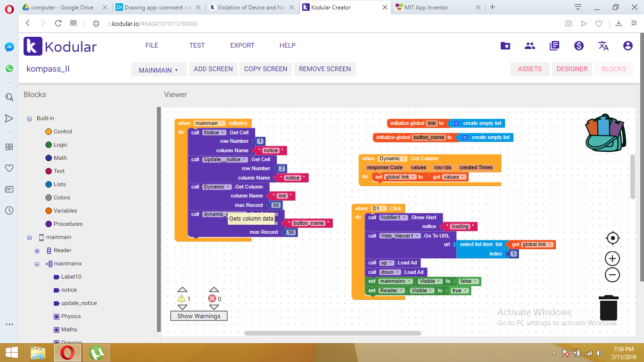Click the red error counter icon
The width and height of the screenshot is (644, 362).
tap(212, 298)
